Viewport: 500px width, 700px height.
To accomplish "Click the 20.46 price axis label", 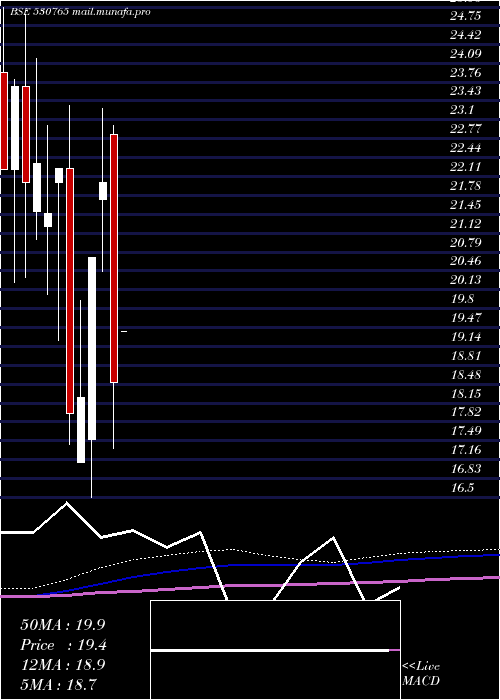I will [466, 261].
